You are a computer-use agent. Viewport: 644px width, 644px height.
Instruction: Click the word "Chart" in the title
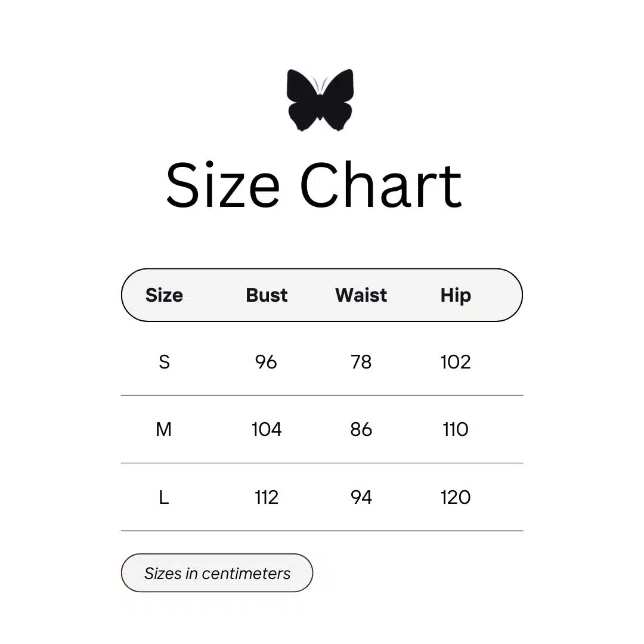[x=380, y=185]
